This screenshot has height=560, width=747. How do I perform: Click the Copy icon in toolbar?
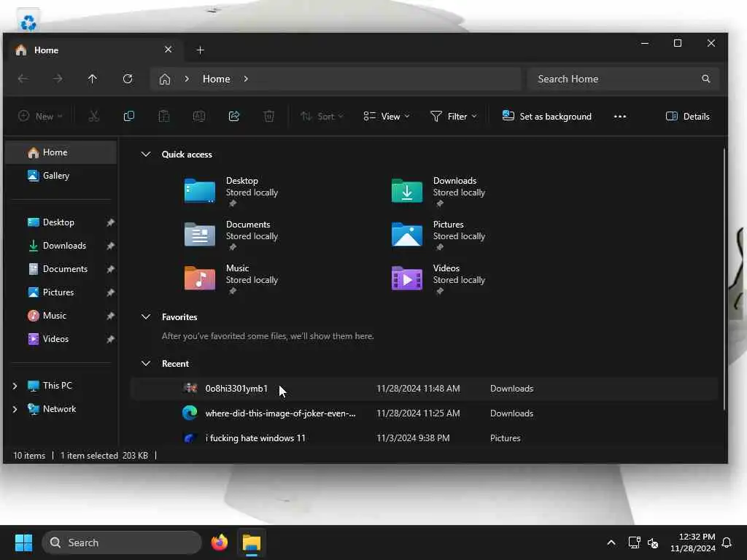pyautogui.click(x=128, y=116)
